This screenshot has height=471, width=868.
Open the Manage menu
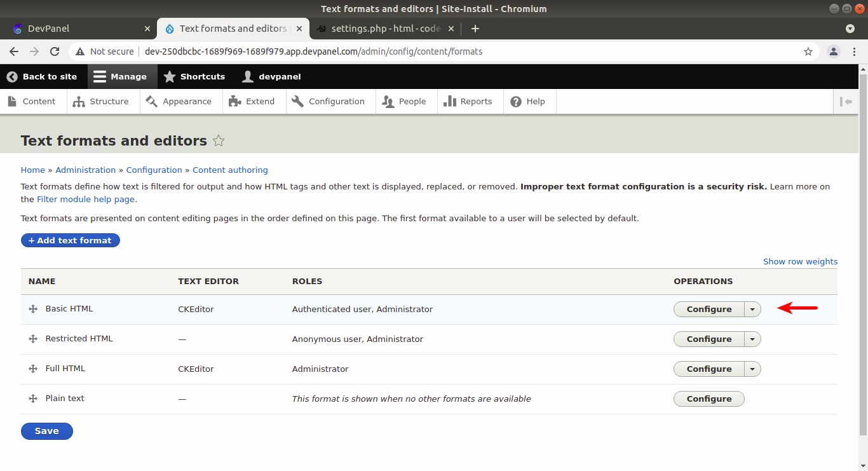[x=122, y=76]
